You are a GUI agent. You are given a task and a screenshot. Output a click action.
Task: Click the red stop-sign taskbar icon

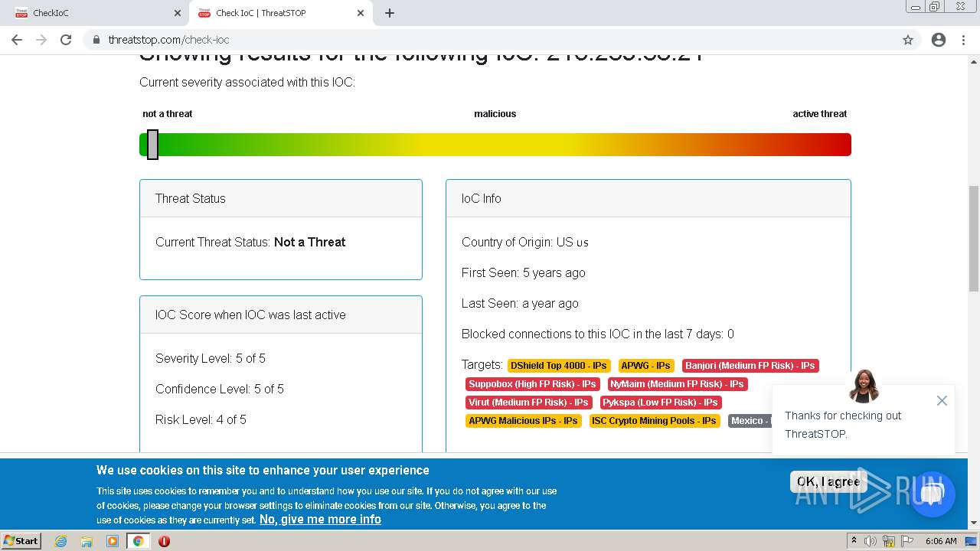pos(164,541)
